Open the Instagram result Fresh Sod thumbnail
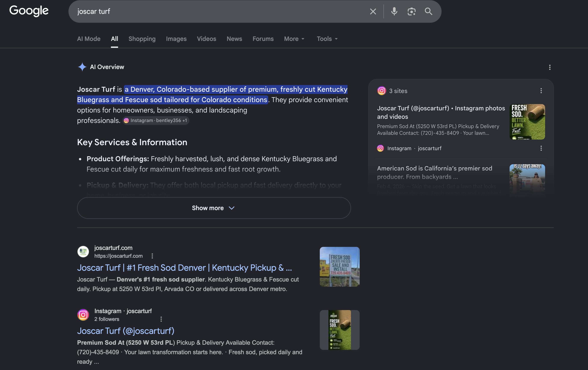The image size is (588, 370). (340, 330)
